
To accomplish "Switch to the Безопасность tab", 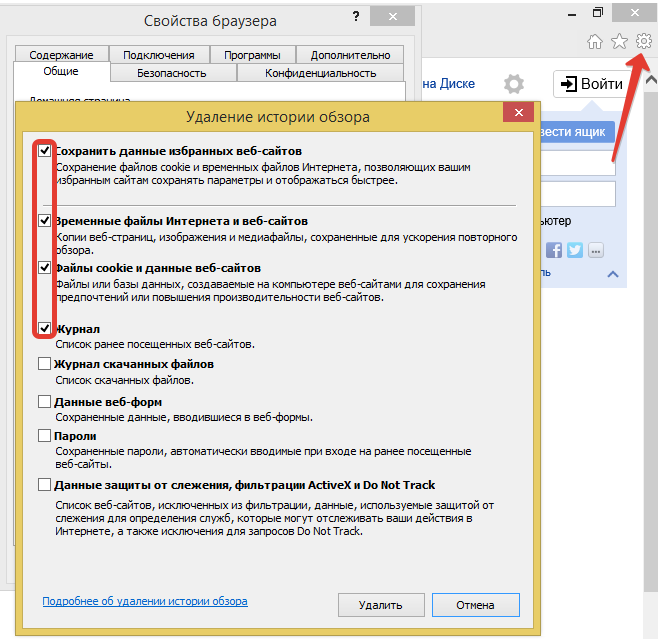I will pos(172,73).
